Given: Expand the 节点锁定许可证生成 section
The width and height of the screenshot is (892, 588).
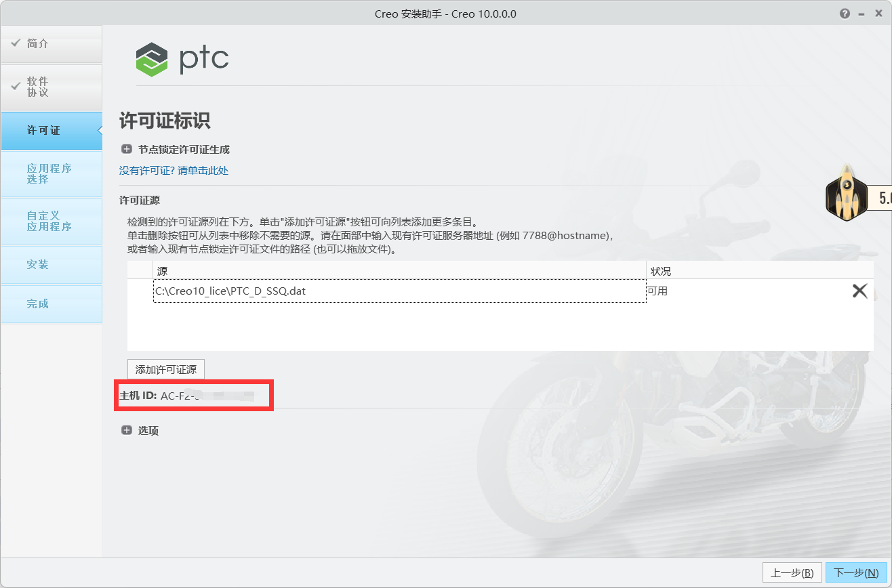Looking at the screenshot, I should coord(127,149).
